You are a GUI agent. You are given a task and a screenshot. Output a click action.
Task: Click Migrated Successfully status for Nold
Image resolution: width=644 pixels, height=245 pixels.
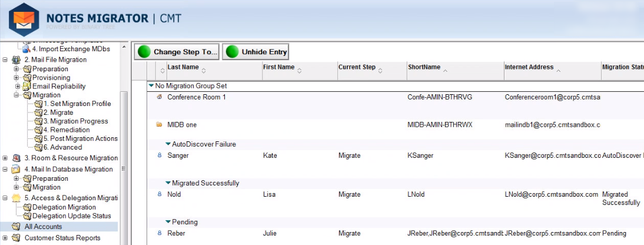pos(621,198)
